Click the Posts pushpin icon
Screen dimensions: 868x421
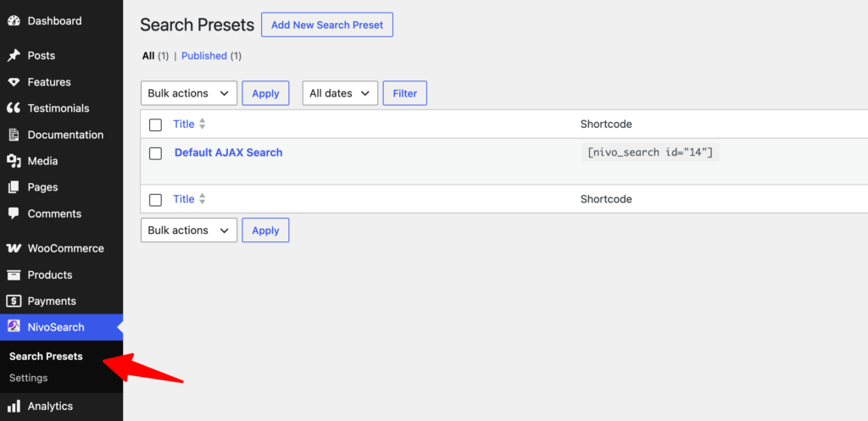[x=14, y=55]
